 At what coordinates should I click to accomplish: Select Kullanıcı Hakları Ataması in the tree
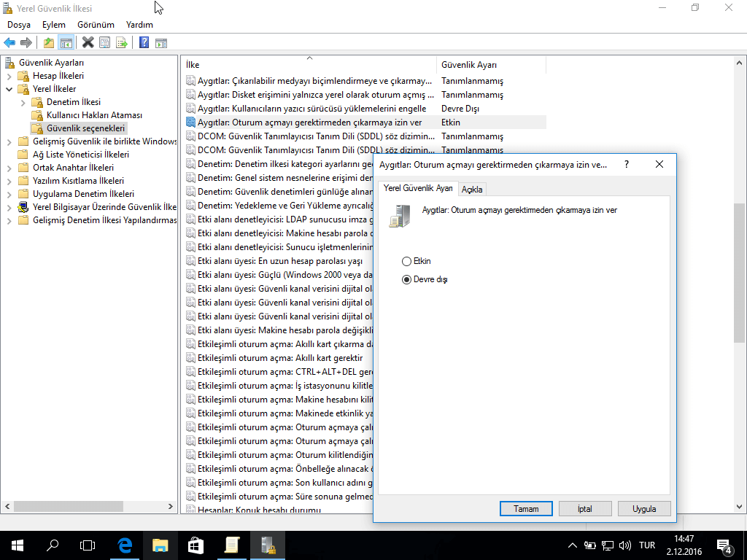coord(94,115)
